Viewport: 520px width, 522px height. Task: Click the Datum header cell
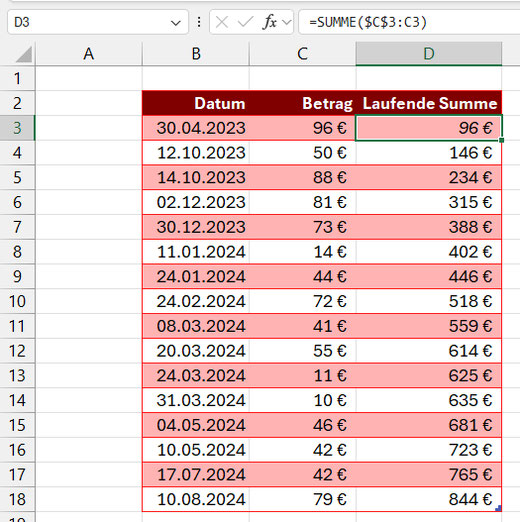click(x=196, y=103)
